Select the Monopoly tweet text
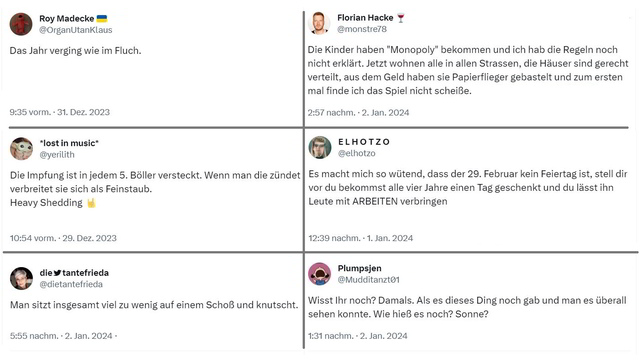Screen dimensions: 640x363 [468, 70]
